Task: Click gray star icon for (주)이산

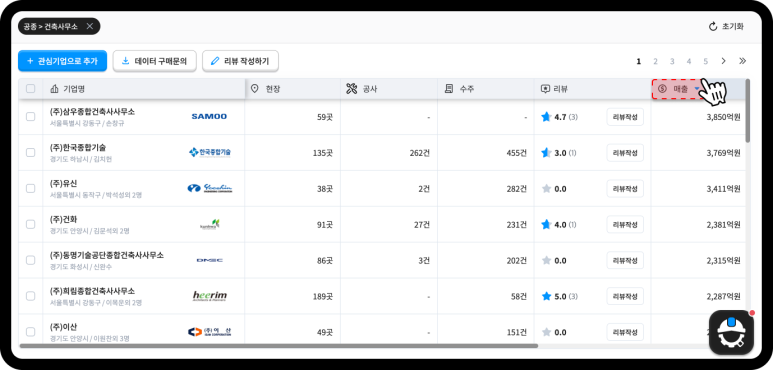Action: [x=546, y=332]
